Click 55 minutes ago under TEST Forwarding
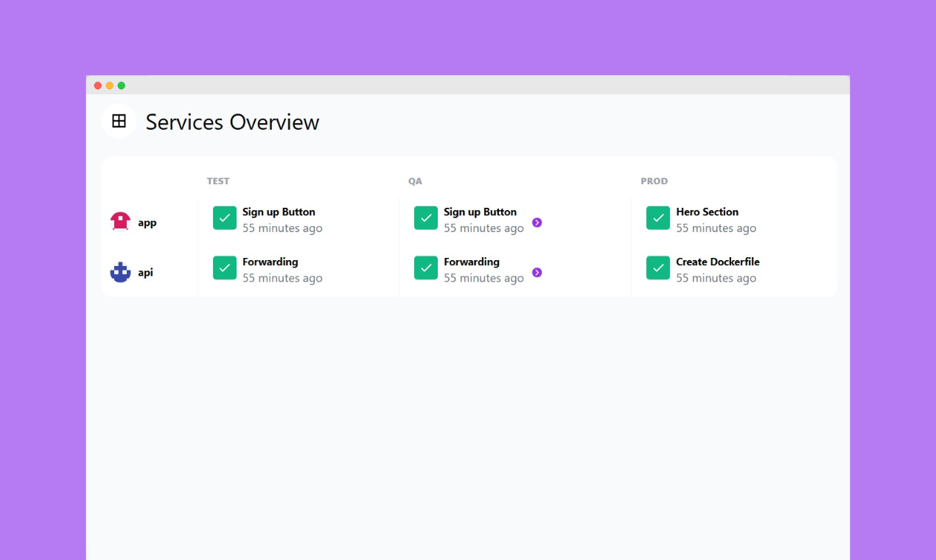Screen dimensions: 936x560 point(282,279)
